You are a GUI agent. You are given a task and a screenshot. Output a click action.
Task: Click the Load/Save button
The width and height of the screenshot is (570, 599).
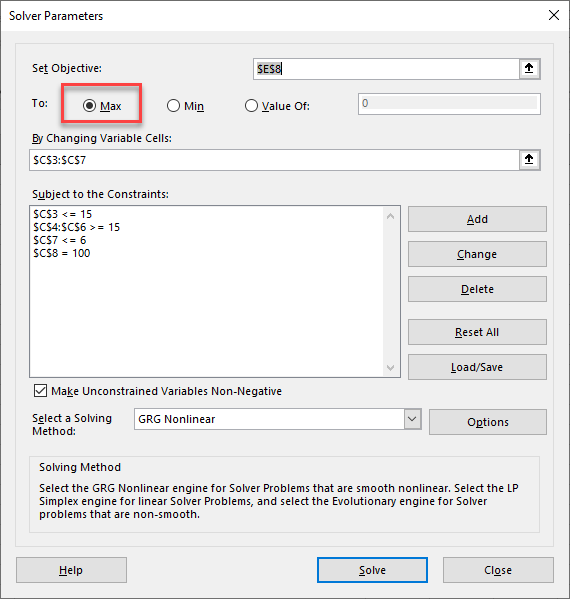tap(477, 367)
